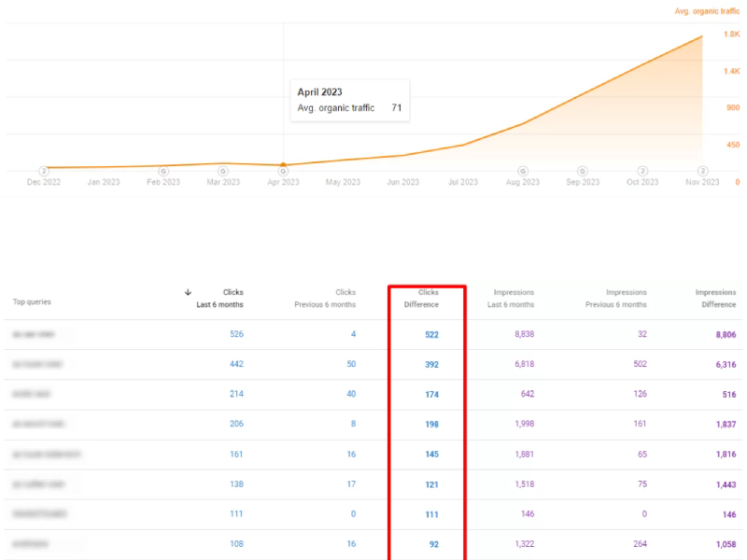Sort by Impressions Difference column header
747x560 pixels.
[715, 299]
